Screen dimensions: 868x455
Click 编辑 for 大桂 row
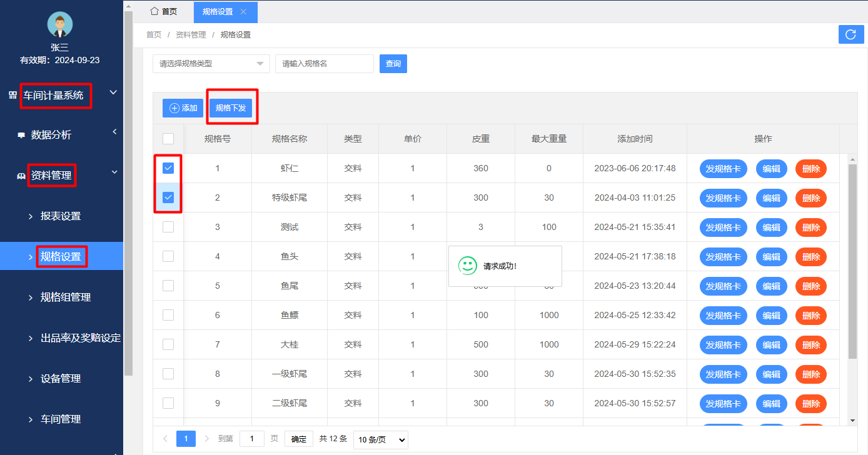(x=772, y=345)
